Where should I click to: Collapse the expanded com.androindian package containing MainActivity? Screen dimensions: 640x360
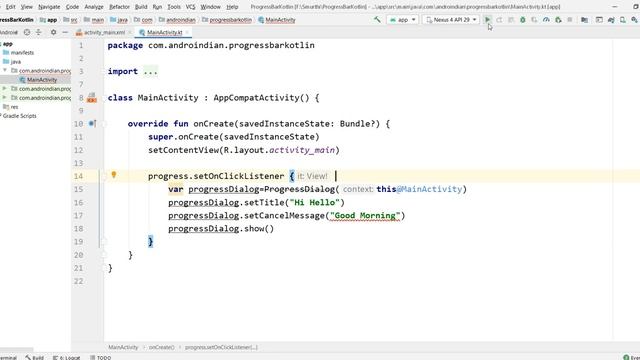(x=5, y=71)
